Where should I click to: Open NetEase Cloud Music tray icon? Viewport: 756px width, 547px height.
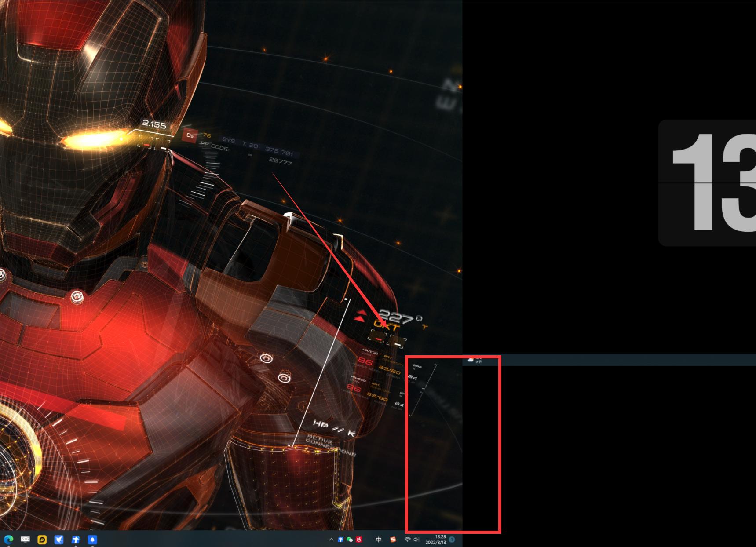pos(359,540)
